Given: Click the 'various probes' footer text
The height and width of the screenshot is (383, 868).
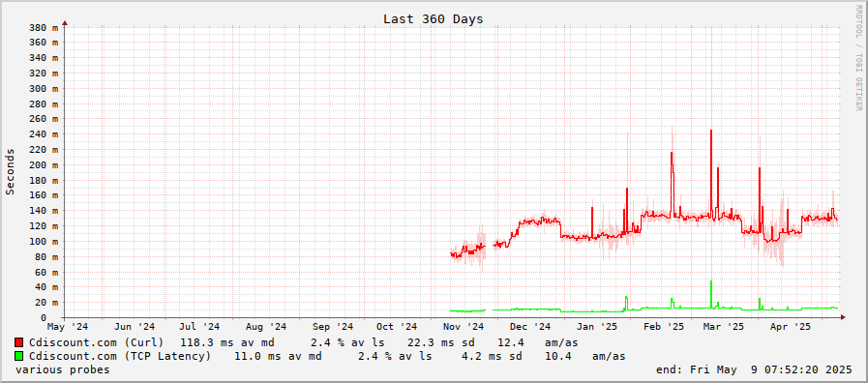Looking at the screenshot, I should (63, 369).
